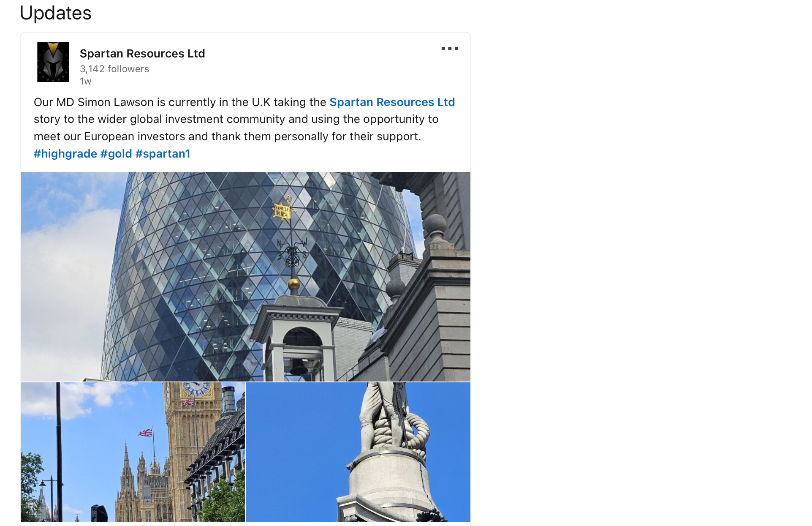This screenshot has width=812, height=526.
Task: Open the three-dot post options menu
Action: pos(450,49)
